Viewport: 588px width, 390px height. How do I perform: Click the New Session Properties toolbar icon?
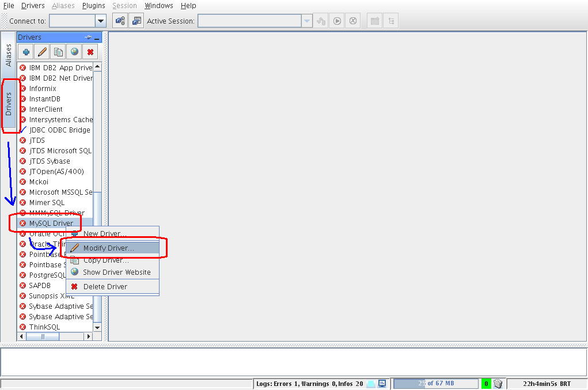click(136, 21)
